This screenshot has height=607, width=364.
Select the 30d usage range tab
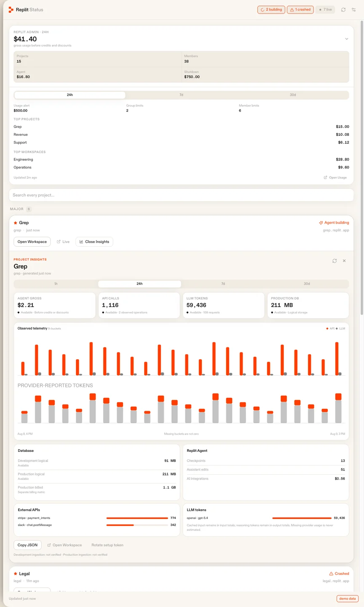click(293, 95)
